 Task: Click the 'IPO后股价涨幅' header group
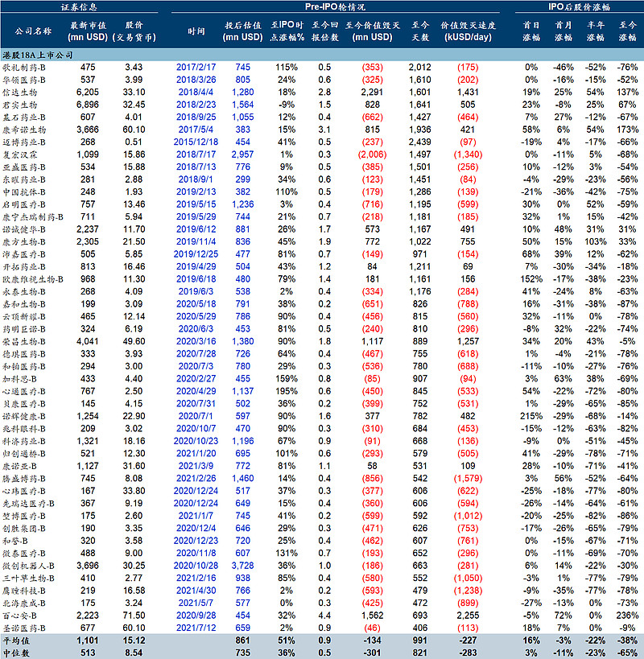[x=579, y=6]
